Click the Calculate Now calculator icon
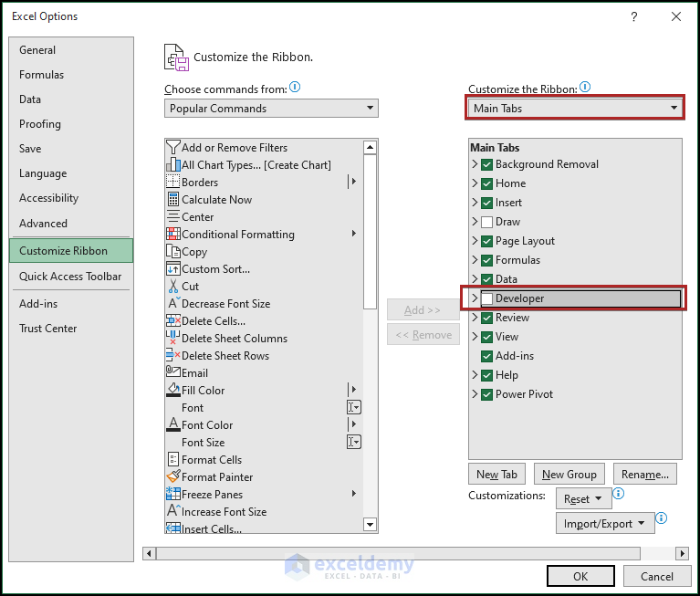Viewport: 700px width, 596px height. (173, 200)
